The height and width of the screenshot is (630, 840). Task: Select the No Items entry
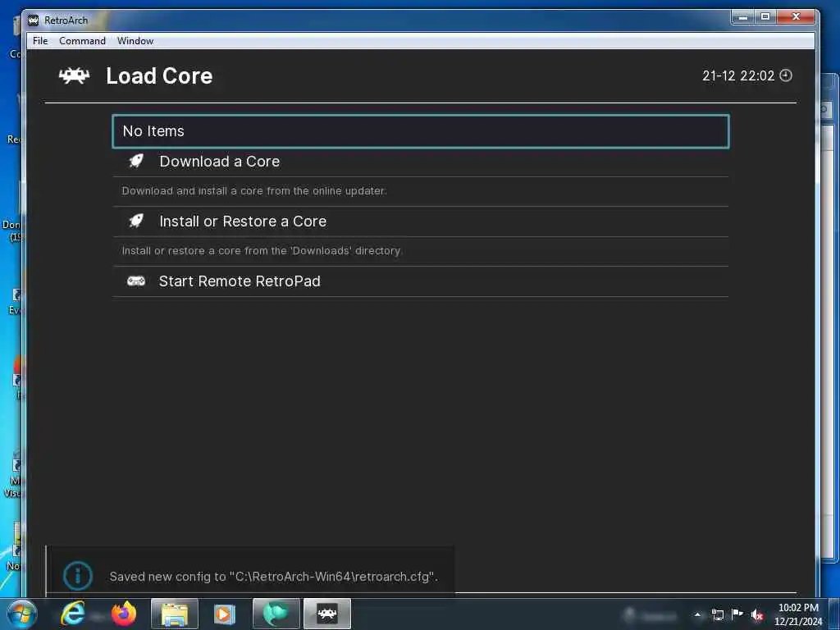pos(421,131)
